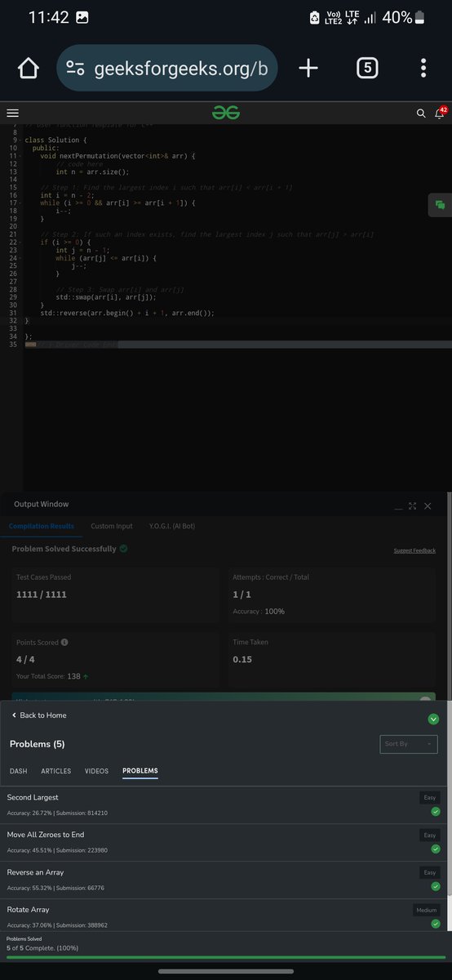The width and height of the screenshot is (452, 980).
Task: Open the Move All Zeroes to End problem
Action: click(x=46, y=835)
